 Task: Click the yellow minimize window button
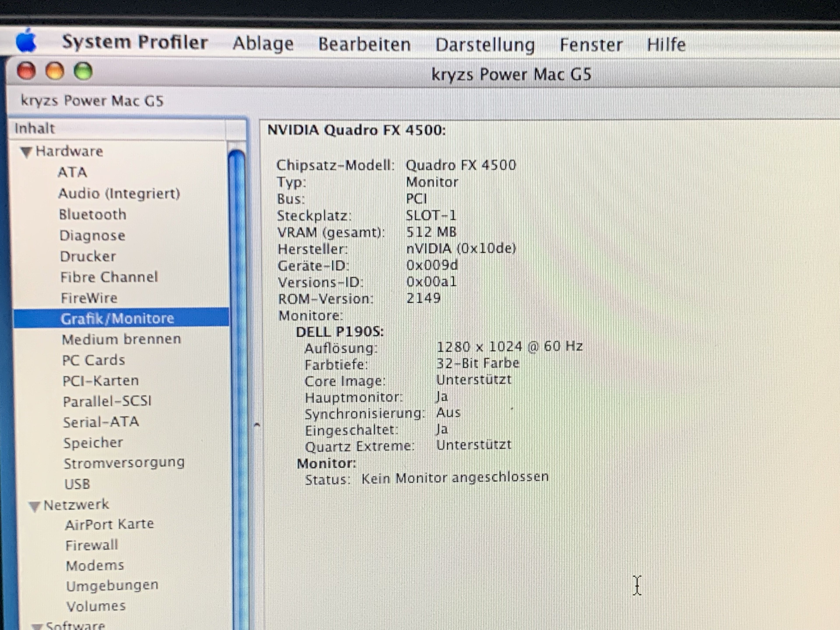click(x=55, y=71)
